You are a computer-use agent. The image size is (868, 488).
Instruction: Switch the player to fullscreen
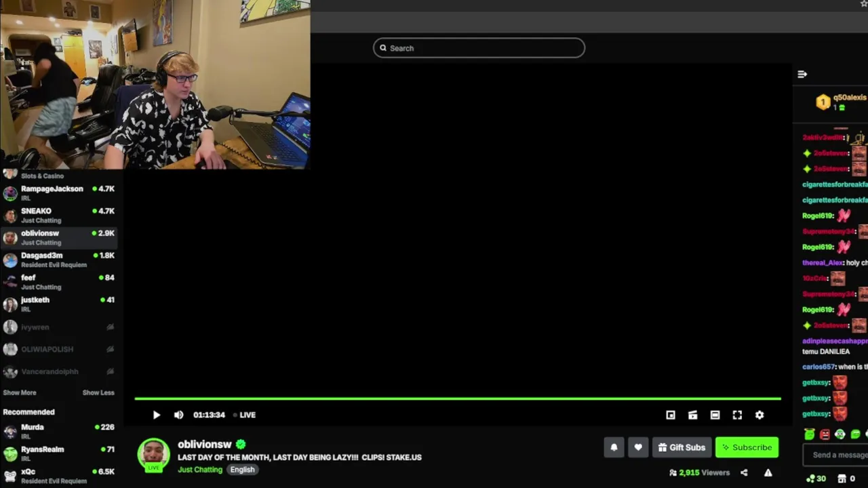coord(737,415)
